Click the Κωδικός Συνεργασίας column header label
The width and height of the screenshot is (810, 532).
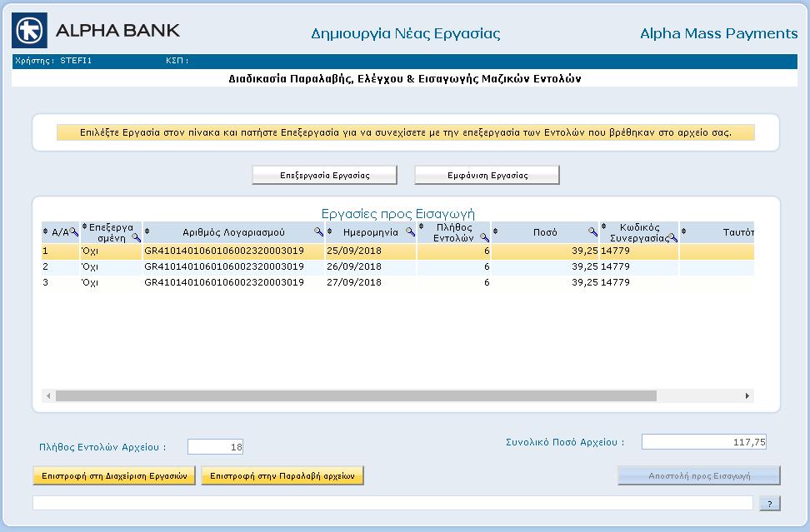[639, 233]
